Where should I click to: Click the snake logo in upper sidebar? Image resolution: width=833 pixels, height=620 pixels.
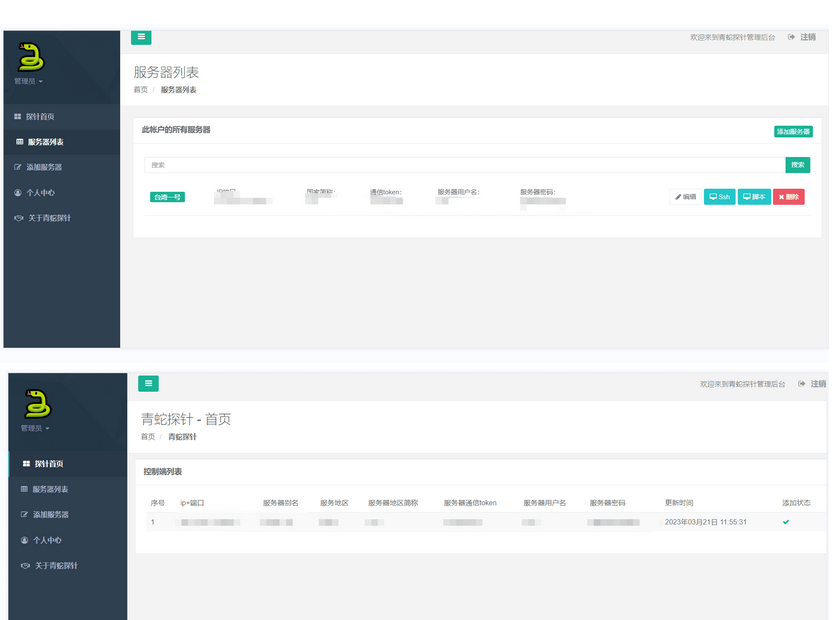coord(31,57)
